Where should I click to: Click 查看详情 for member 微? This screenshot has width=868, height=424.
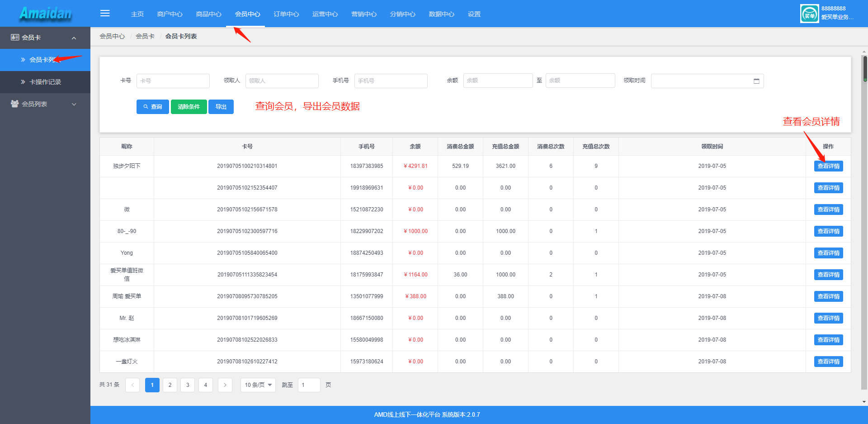pyautogui.click(x=829, y=210)
